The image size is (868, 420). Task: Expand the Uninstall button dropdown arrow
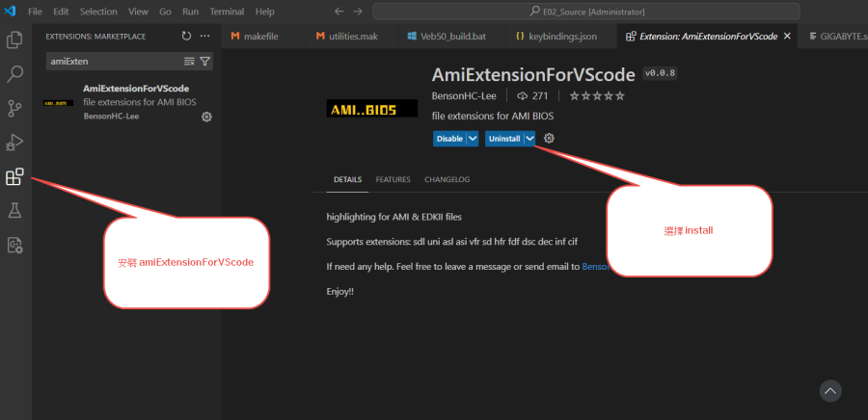coord(529,139)
